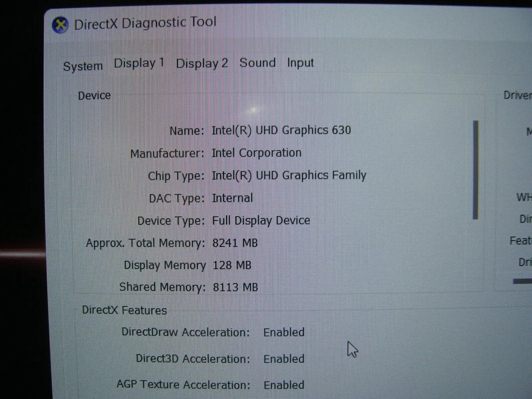
Task: Select the manufacturer value Intel Corporation
Action: (256, 153)
